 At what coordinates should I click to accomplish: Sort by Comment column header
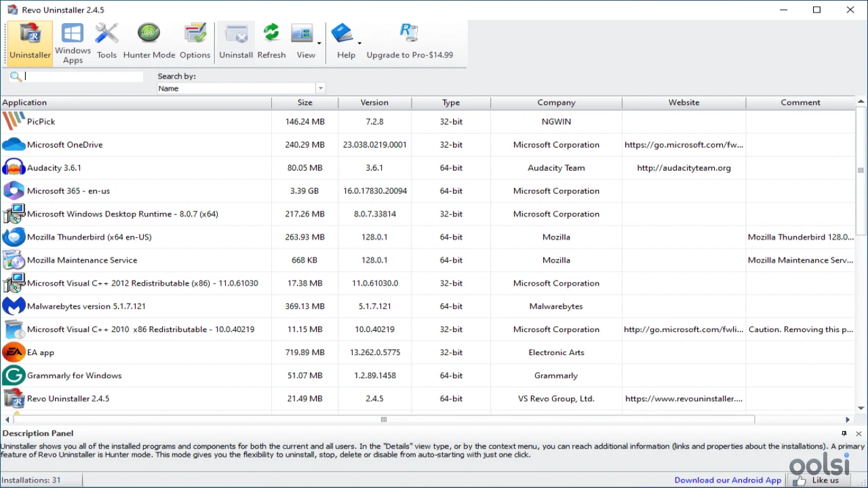(800, 102)
